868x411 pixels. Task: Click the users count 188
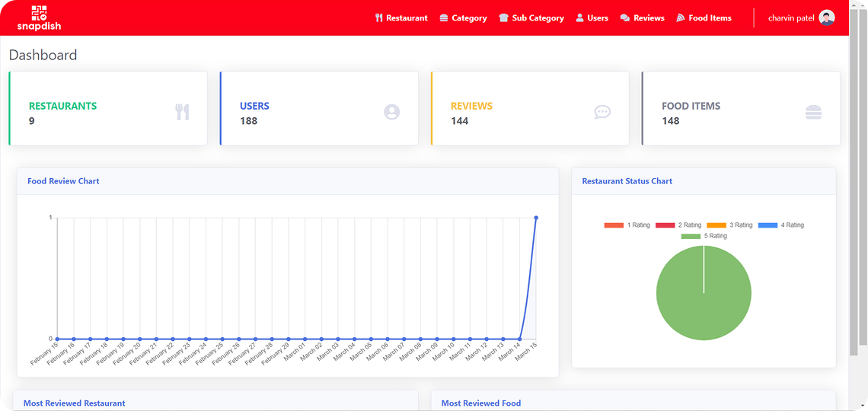point(248,120)
